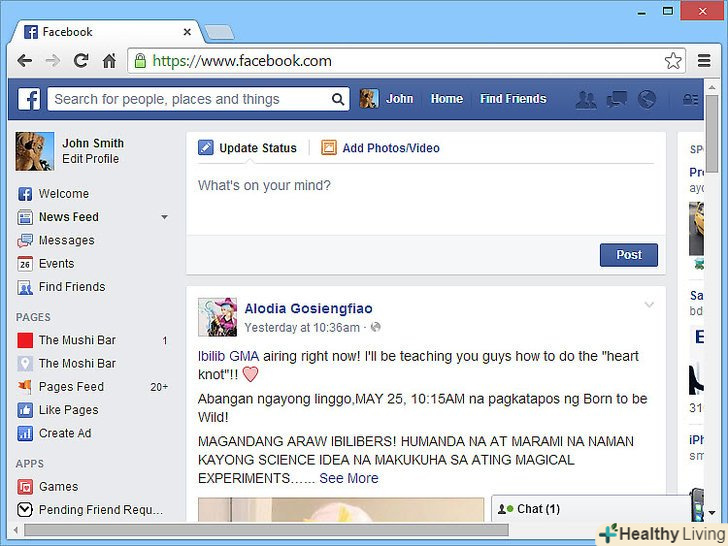The width and height of the screenshot is (728, 546).
Task: Click Messages speech bubble icon in sidebar
Action: [x=25, y=240]
